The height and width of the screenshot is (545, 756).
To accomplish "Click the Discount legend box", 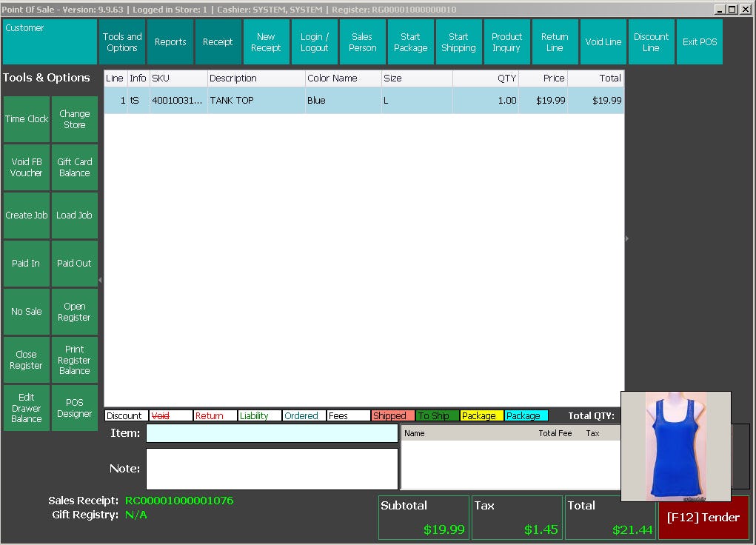I will click(127, 415).
